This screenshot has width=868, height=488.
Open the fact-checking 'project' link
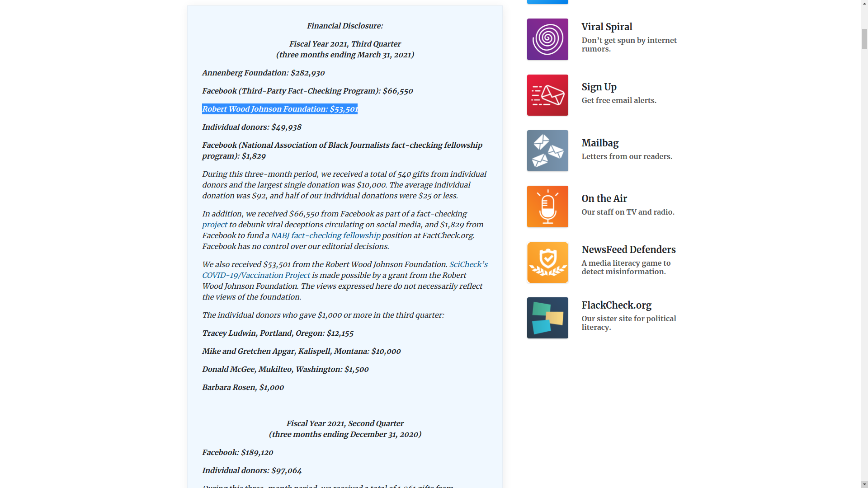point(214,225)
